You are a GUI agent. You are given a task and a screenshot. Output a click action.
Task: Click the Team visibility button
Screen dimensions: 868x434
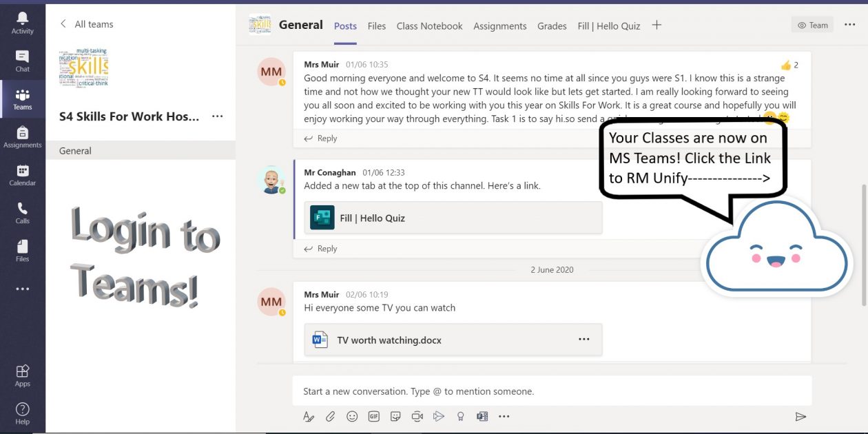812,25
